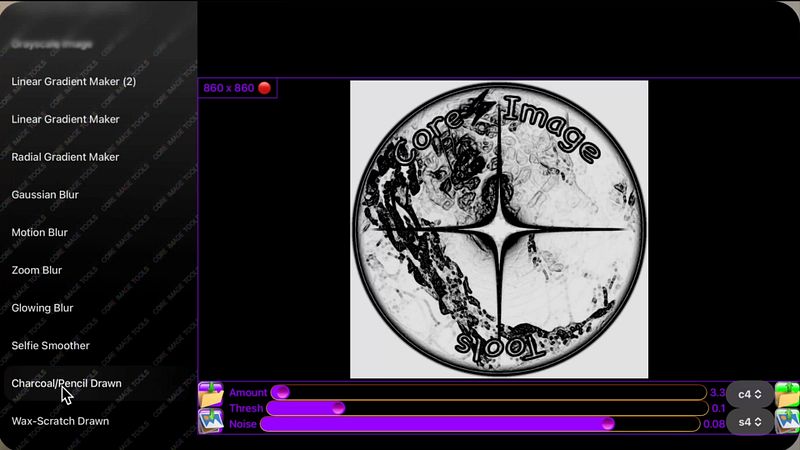Click the 860 x 860 size label
The height and width of the screenshot is (450, 800).
tap(229, 88)
